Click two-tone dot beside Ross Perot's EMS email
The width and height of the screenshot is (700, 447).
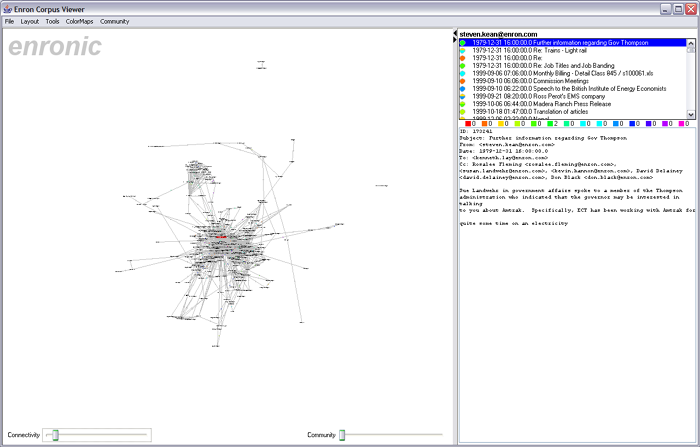click(462, 96)
